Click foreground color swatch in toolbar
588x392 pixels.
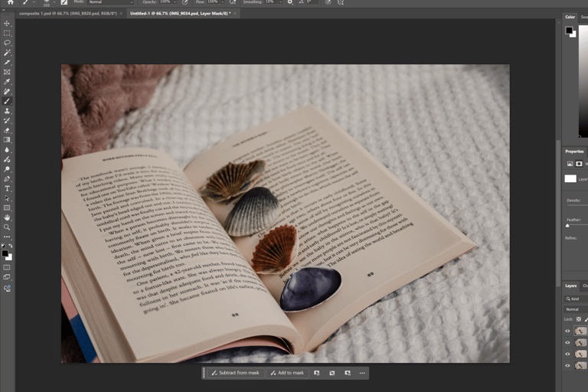(x=5, y=254)
